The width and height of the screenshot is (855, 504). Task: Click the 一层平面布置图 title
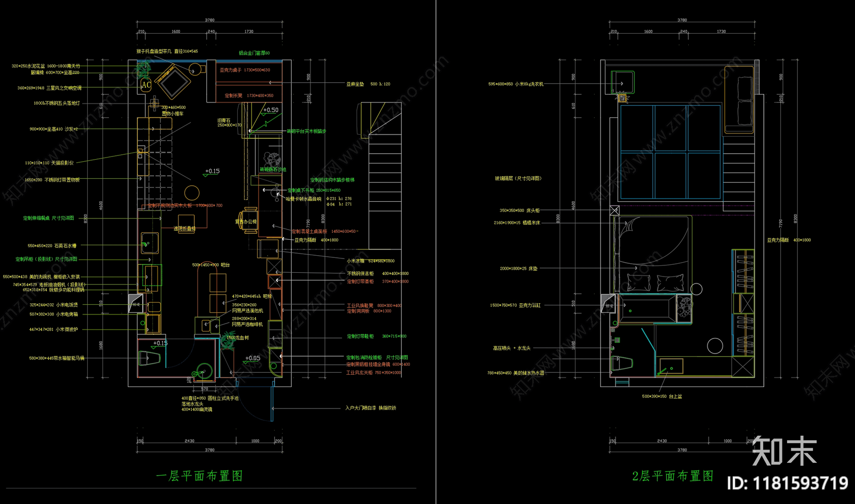point(199,476)
